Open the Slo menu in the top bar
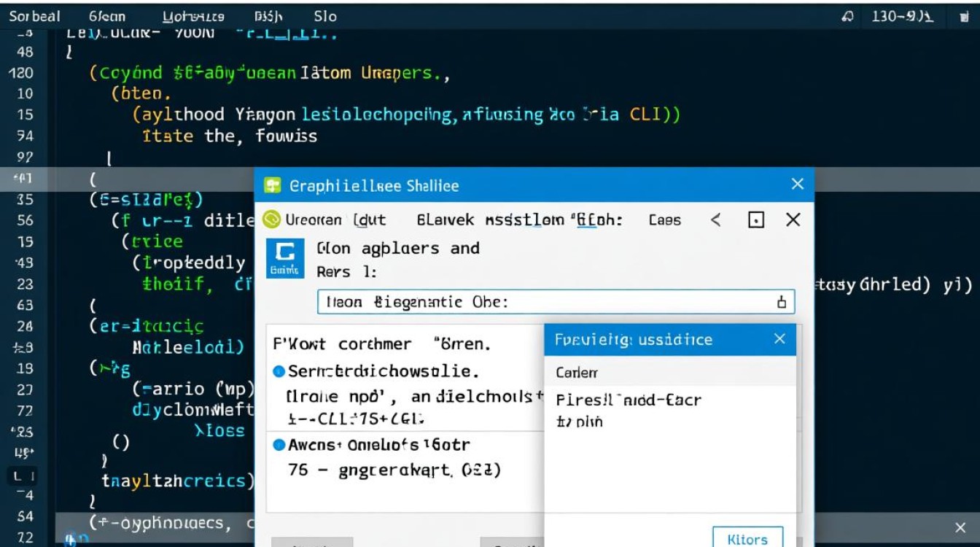Image resolution: width=980 pixels, height=547 pixels. pyautogui.click(x=325, y=16)
